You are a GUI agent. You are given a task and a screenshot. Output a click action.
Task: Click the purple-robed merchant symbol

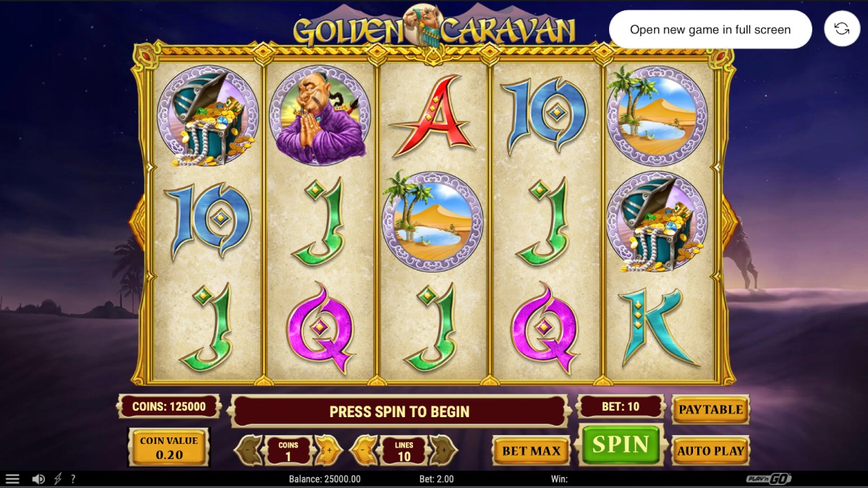coord(319,116)
